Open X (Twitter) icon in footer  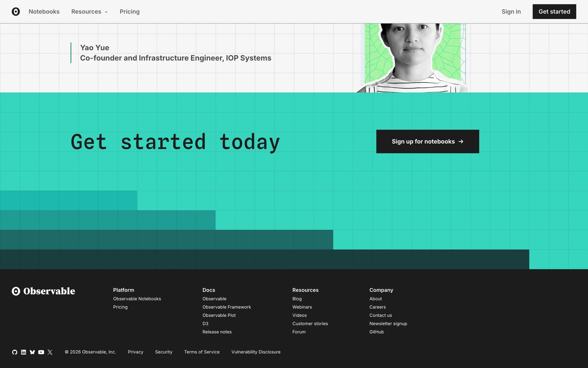tap(50, 352)
